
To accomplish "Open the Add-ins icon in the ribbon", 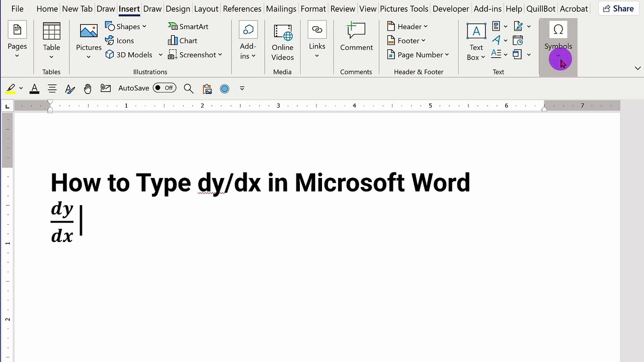I will [248, 31].
